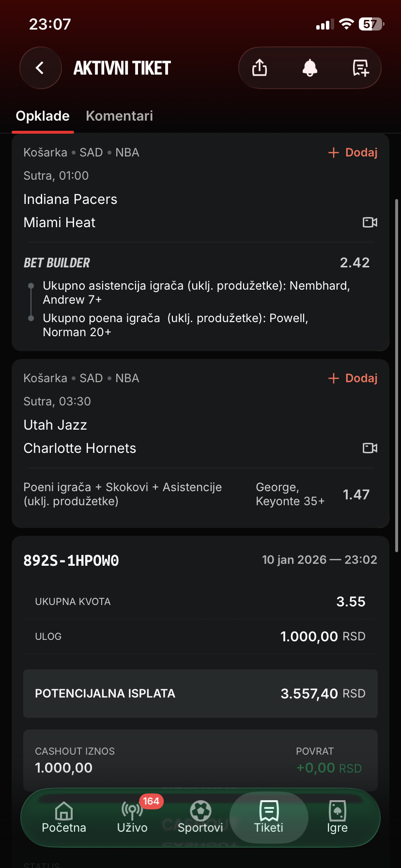Switch to the Komentari tab
This screenshot has width=401, height=868.
(119, 116)
